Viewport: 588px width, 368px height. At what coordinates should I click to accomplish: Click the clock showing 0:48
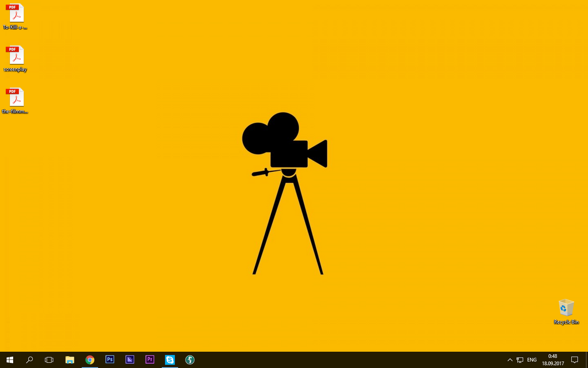pos(553,360)
